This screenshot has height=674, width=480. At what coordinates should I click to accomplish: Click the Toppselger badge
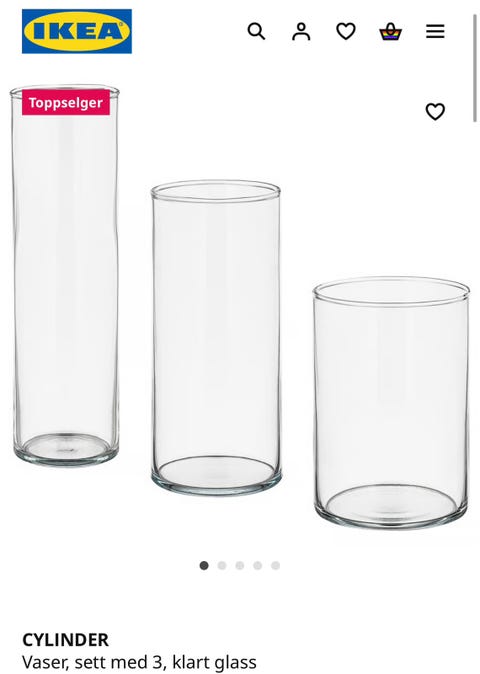(x=66, y=102)
